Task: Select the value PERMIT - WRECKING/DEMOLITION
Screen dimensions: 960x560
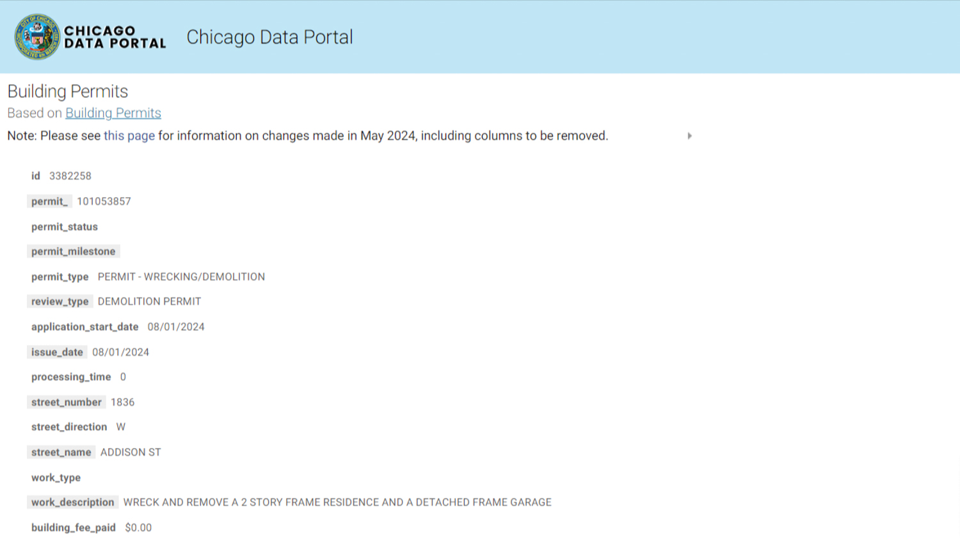Action: (181, 276)
